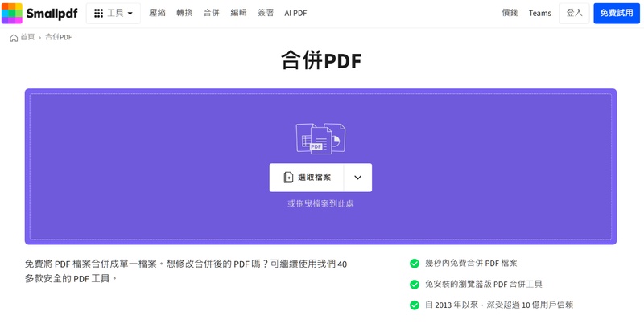The width and height of the screenshot is (644, 332).
Task: Click the 合併PDF page heading
Action: [x=321, y=61]
